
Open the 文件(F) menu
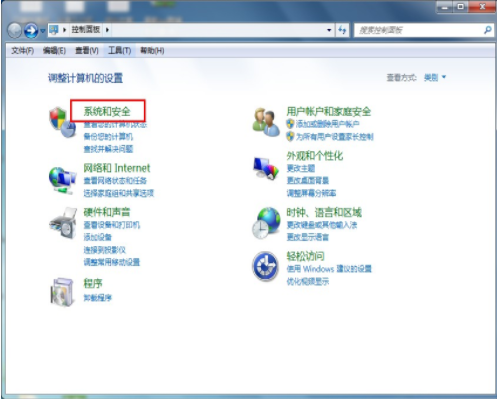pos(22,51)
